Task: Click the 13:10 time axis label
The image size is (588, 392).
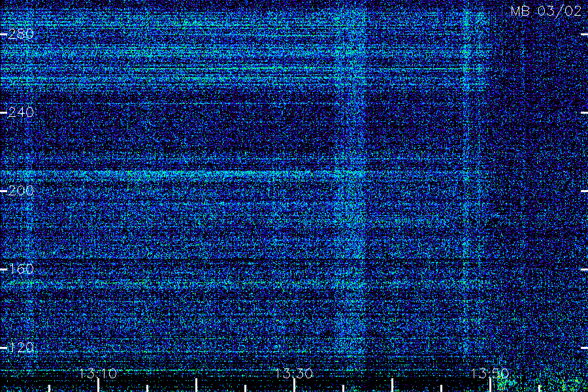Action: point(98,373)
